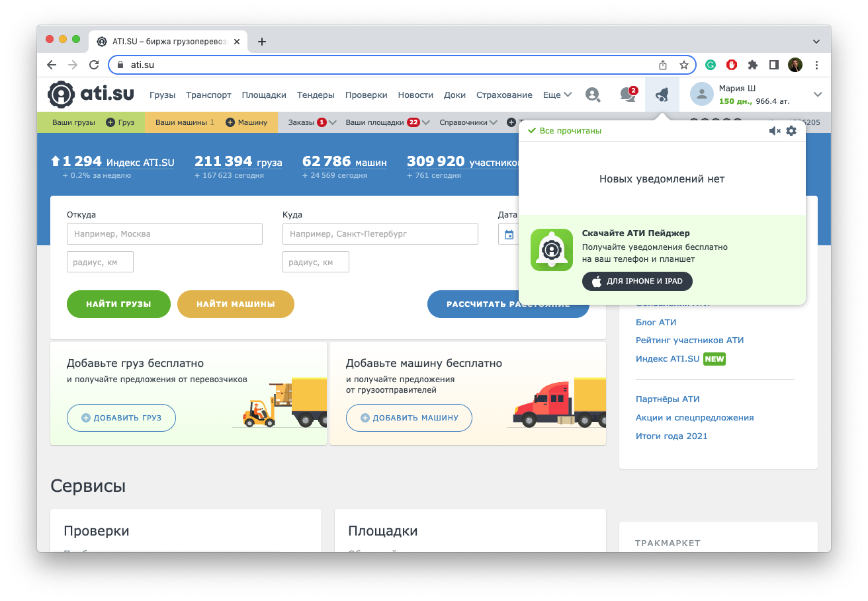Click the НАЙТИ ГРУЗЫ button
This screenshot has width=868, height=601.
click(118, 304)
